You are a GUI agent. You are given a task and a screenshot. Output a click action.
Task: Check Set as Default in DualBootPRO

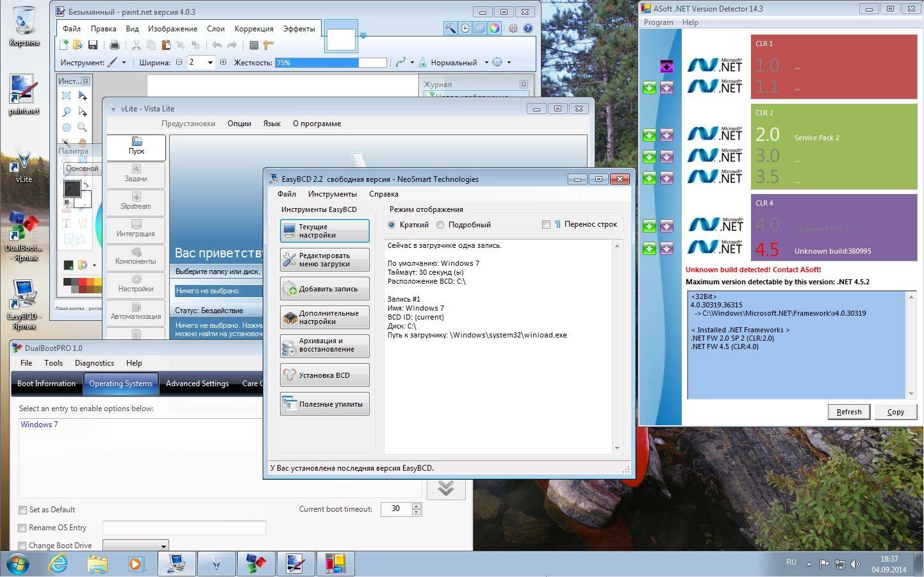click(22, 510)
